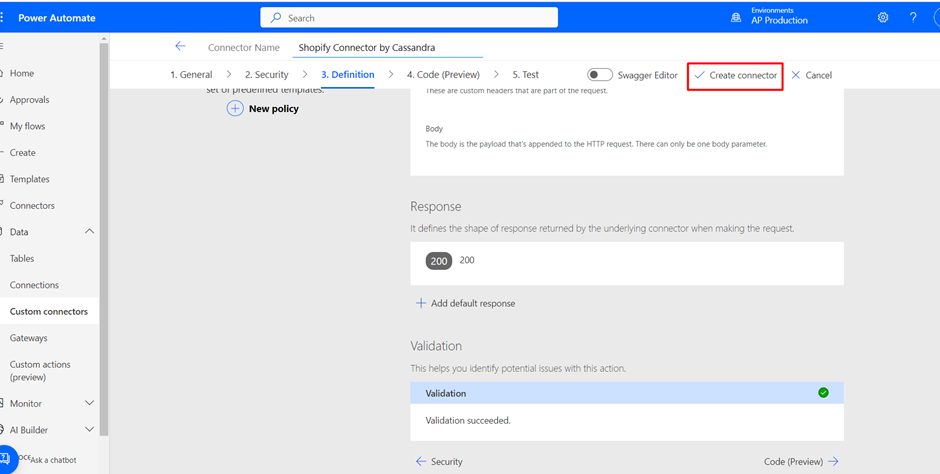The width and height of the screenshot is (940, 474).
Task: Open the Settings gear icon
Action: click(883, 17)
